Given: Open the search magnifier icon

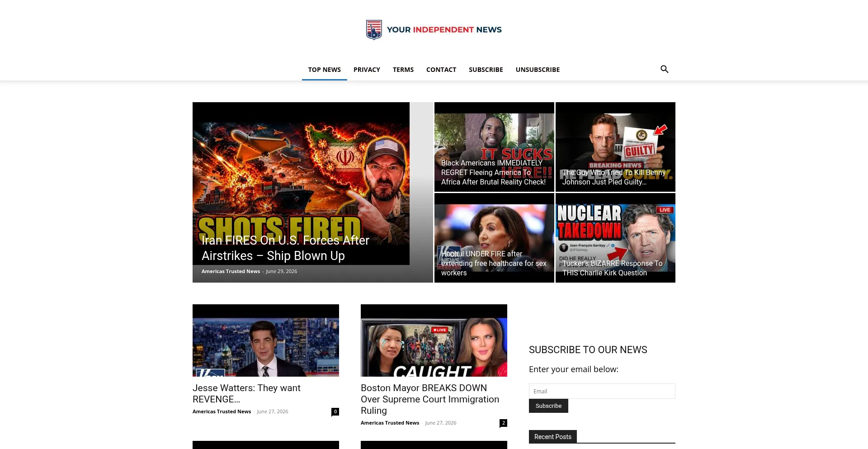Looking at the screenshot, I should [664, 69].
